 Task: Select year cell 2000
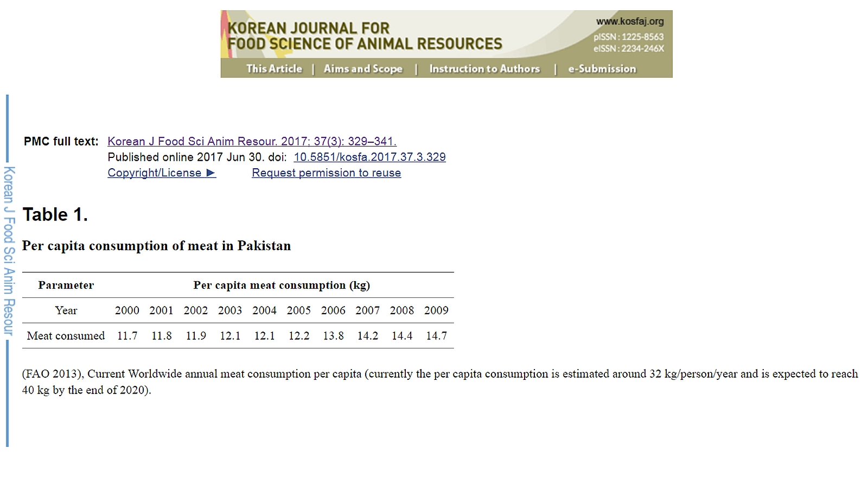click(x=127, y=310)
